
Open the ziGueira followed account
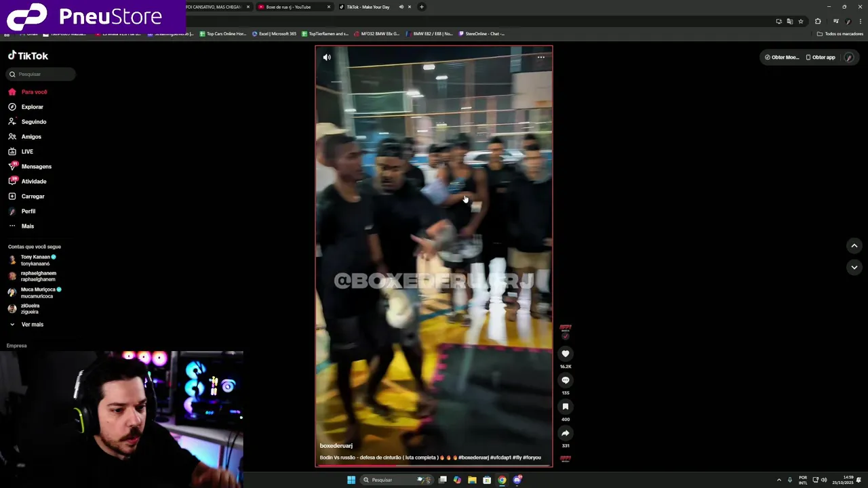24,309
